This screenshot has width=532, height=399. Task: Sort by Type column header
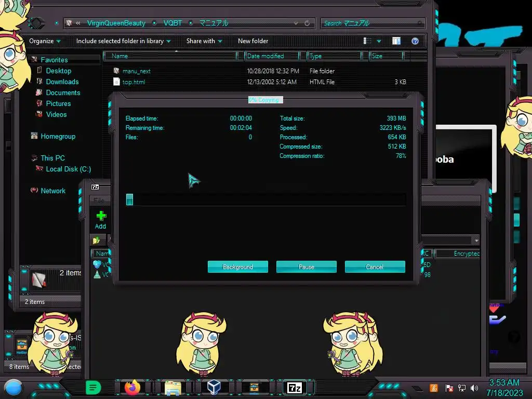[x=334, y=56]
